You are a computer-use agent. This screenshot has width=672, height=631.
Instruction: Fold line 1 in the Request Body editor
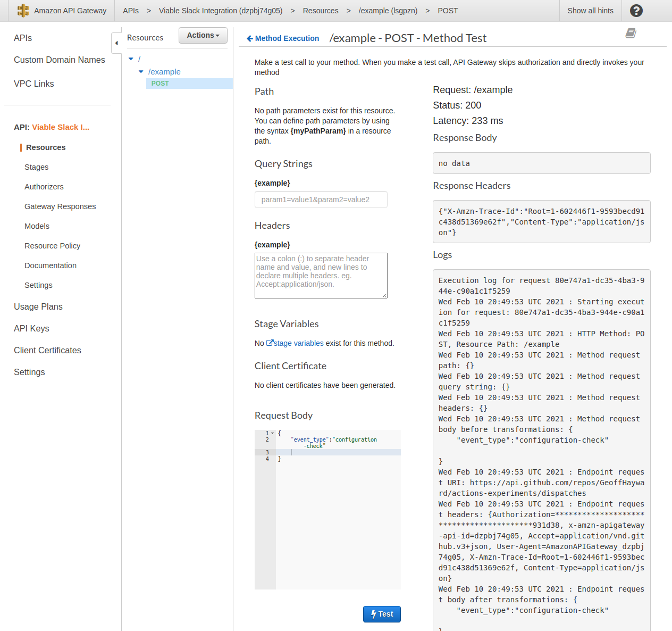click(272, 433)
